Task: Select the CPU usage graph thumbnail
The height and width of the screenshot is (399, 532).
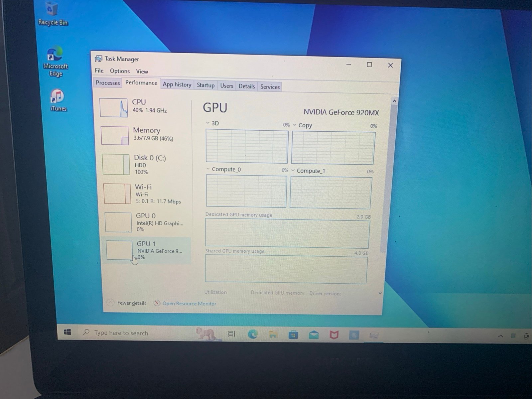Action: click(114, 107)
